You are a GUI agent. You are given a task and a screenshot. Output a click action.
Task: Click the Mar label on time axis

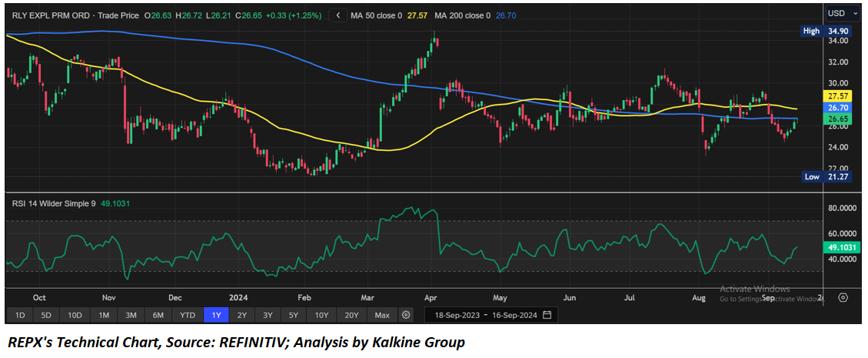[367, 298]
